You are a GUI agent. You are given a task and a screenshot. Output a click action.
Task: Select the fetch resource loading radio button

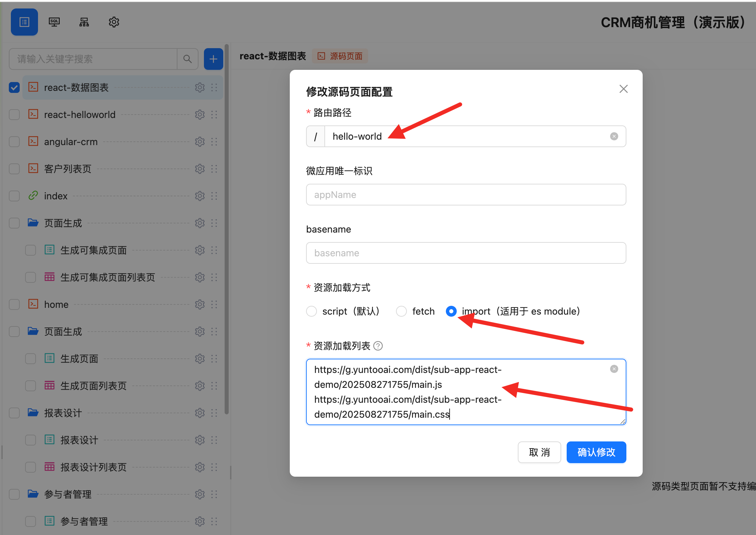point(401,311)
